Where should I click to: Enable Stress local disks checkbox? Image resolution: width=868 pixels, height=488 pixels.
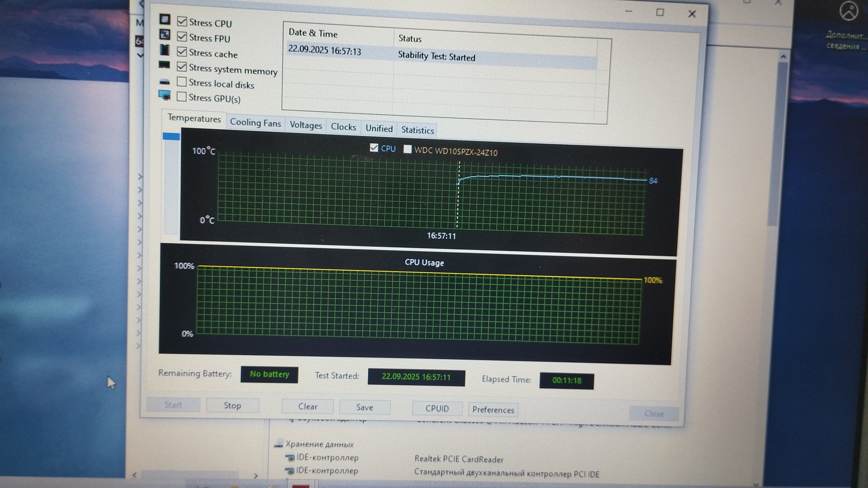[182, 82]
